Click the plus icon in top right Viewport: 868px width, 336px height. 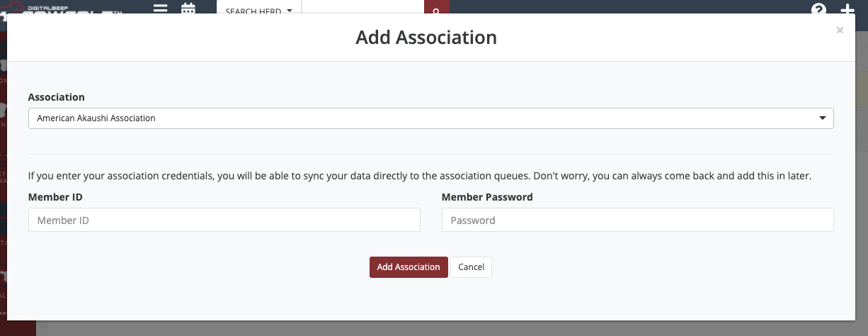click(847, 10)
